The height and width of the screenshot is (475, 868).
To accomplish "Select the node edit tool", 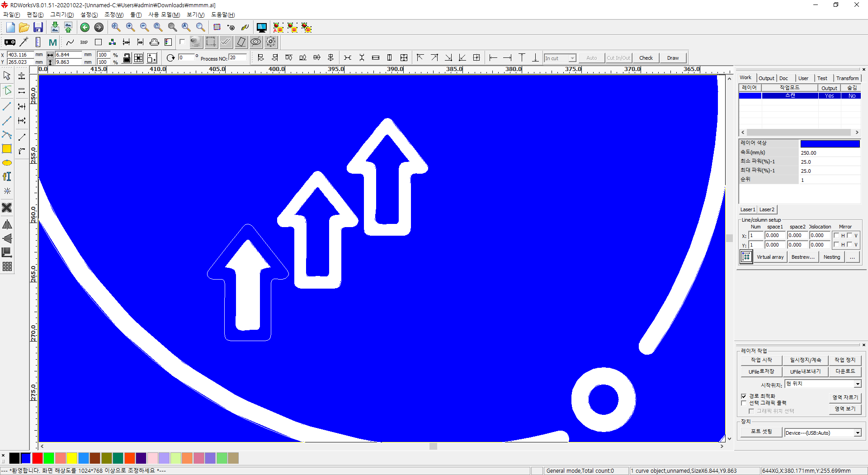I will pyautogui.click(x=7, y=90).
